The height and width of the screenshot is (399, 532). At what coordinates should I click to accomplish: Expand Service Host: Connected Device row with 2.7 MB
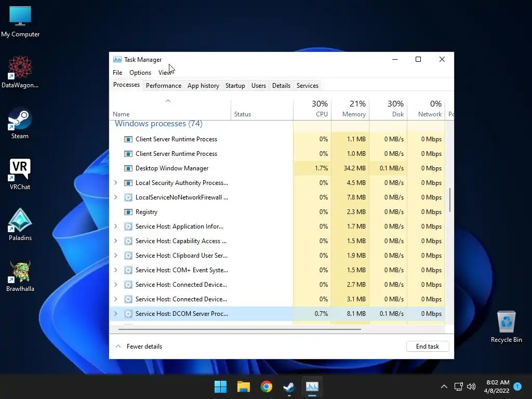116,285
